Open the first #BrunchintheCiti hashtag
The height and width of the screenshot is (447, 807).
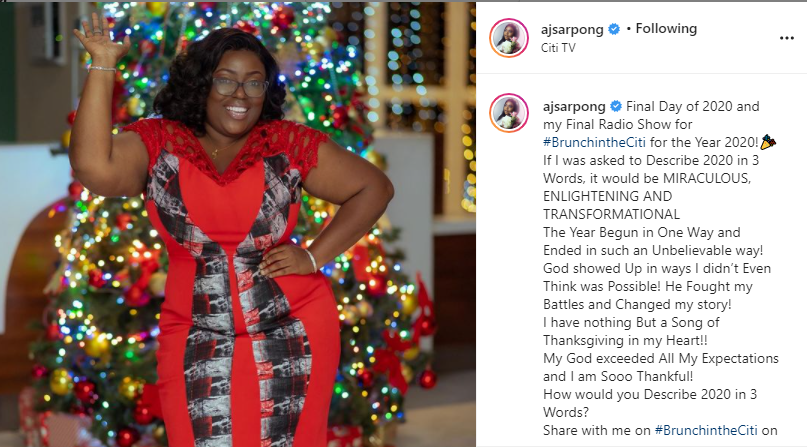(594, 142)
